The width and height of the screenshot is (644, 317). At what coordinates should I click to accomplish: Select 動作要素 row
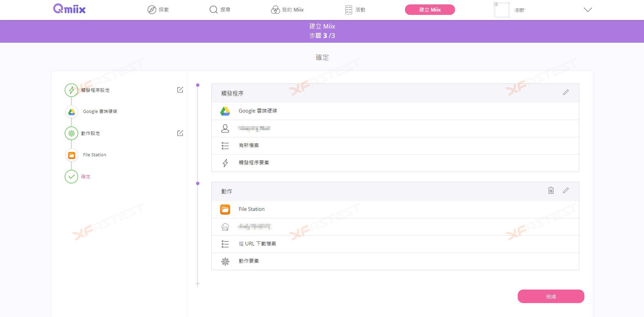click(395, 261)
